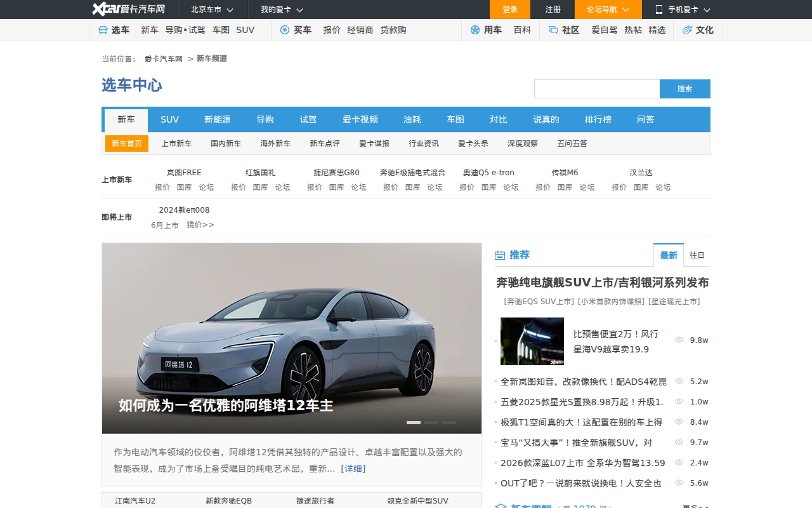This screenshot has width=812, height=508.
Task: Click eye icon beside 1.0w views
Action: [679, 402]
